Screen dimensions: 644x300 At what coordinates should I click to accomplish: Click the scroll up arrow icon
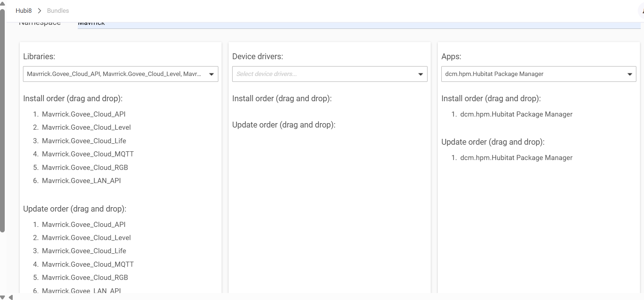(x=3, y=4)
